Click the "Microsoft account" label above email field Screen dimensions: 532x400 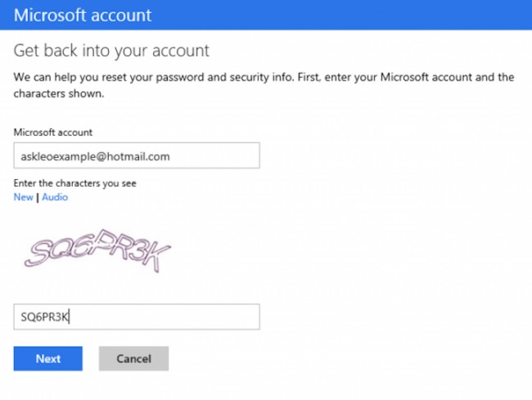pos(53,132)
